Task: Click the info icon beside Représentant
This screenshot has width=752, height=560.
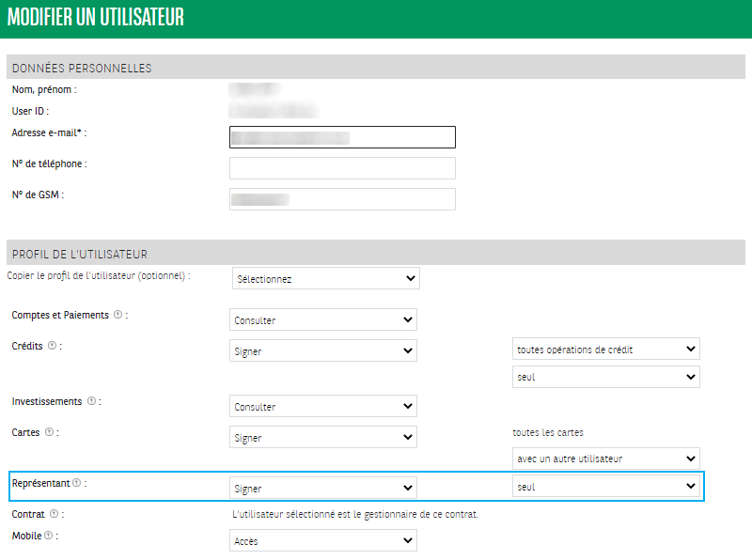Action: point(76,483)
